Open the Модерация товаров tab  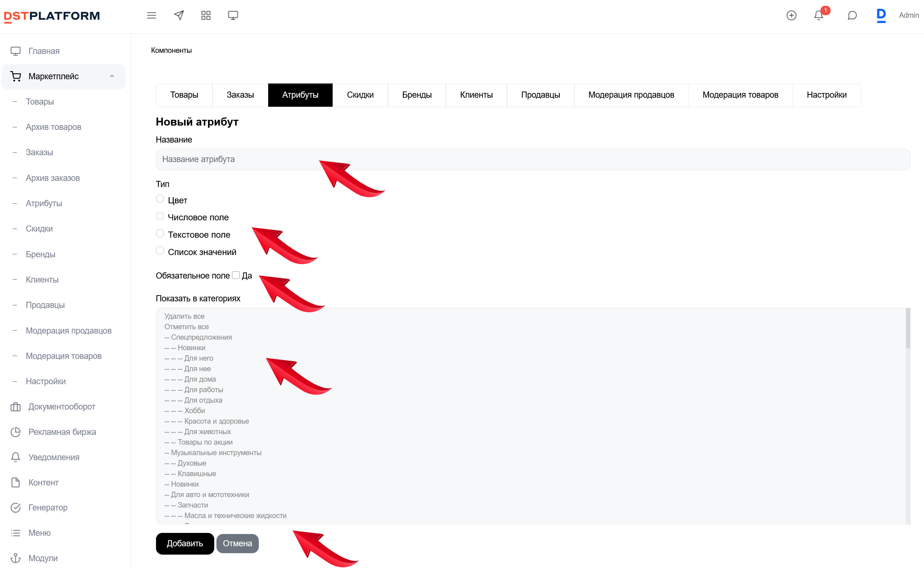click(x=740, y=95)
